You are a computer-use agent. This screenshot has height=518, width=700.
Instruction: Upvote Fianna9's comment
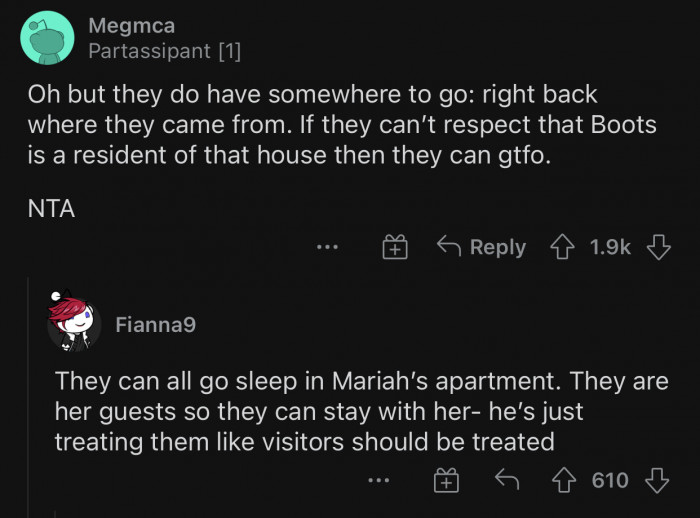point(568,481)
